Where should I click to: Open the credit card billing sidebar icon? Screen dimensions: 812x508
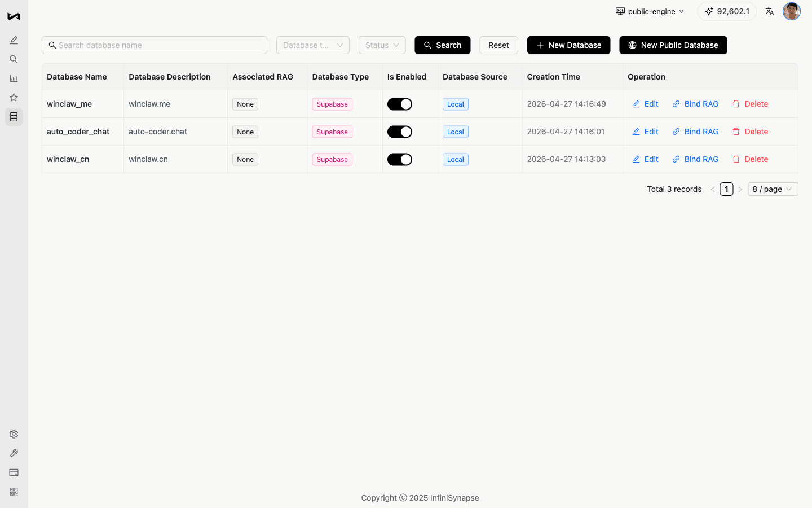click(x=14, y=472)
